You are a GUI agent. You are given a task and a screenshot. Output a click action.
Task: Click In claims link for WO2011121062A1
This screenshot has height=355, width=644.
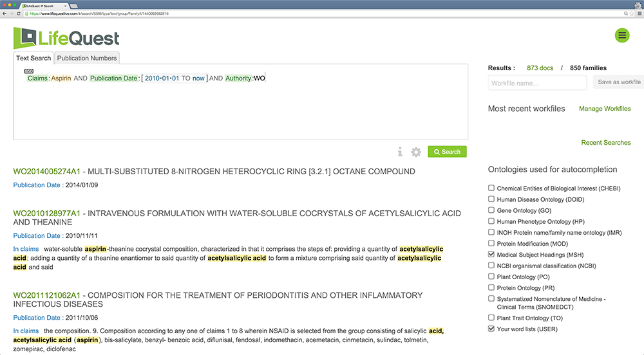point(26,331)
